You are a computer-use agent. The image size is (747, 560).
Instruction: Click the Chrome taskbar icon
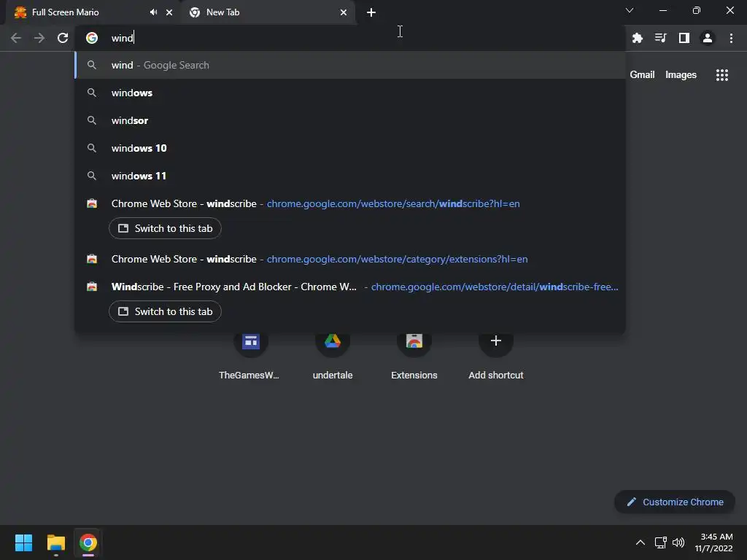[88, 542]
